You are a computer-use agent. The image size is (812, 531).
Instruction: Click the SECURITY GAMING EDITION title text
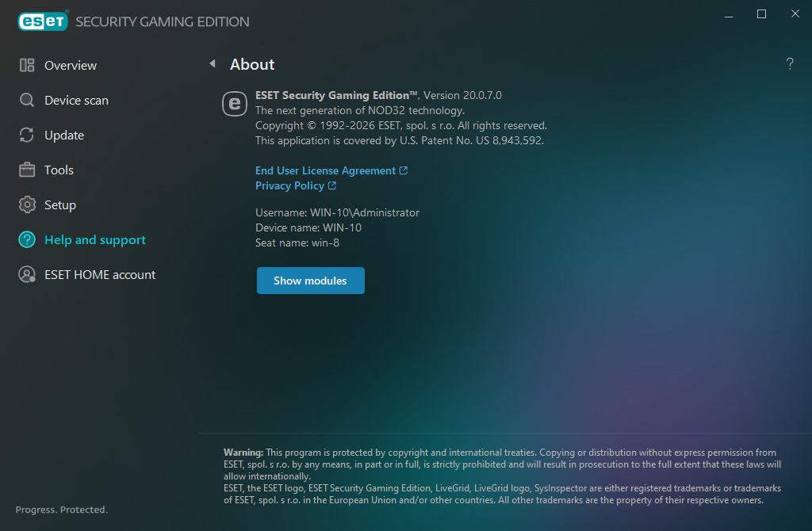pos(162,21)
